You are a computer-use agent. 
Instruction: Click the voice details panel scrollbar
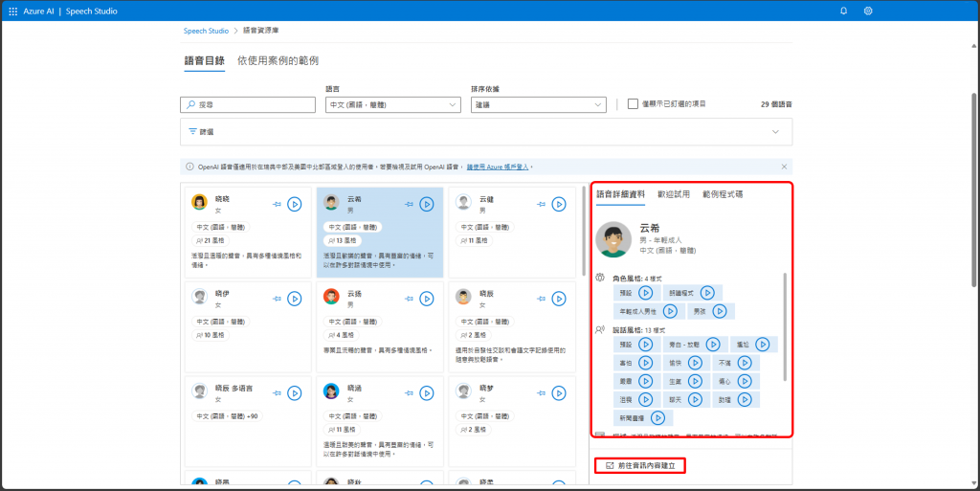click(x=785, y=326)
